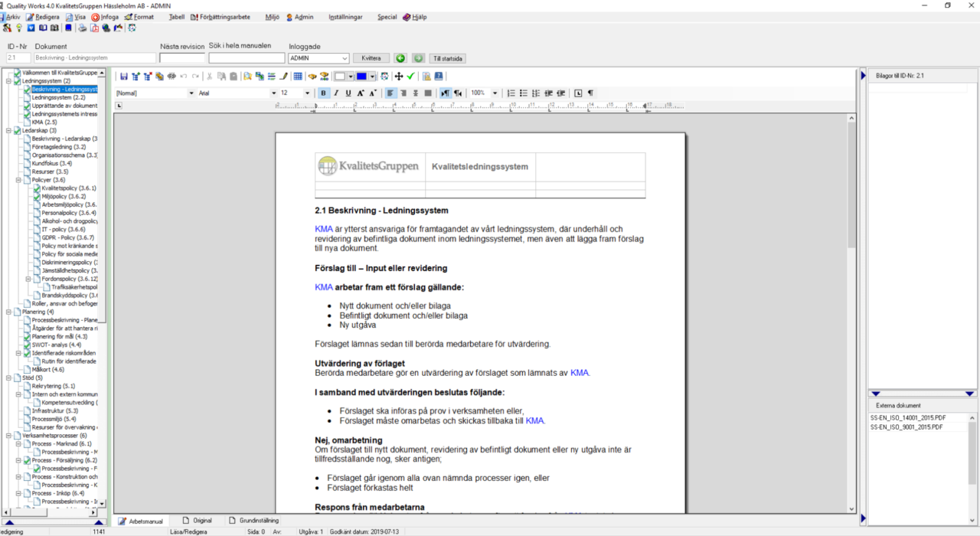This screenshot has height=536, width=980.
Task: Toggle checkmark on Identifierade riskområden item
Action: click(x=27, y=353)
